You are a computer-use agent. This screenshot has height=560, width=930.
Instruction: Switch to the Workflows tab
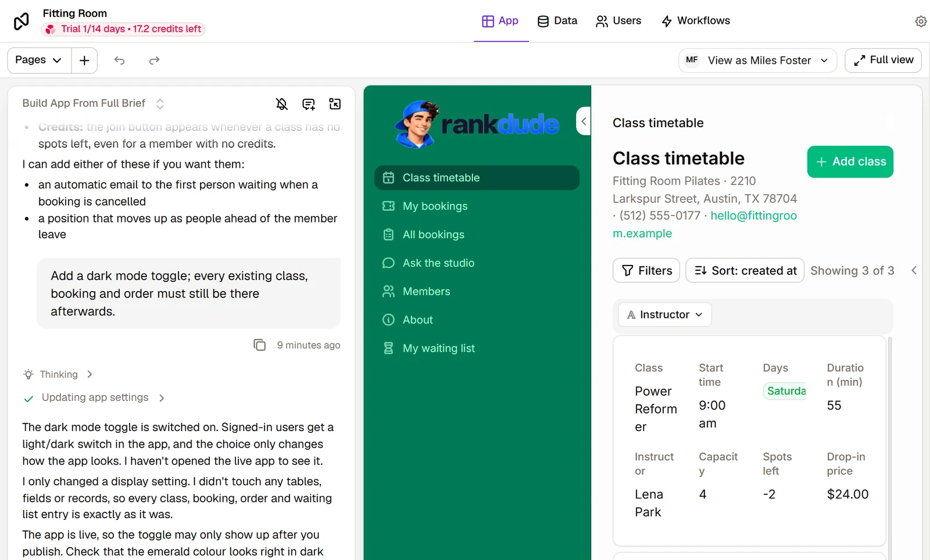coord(696,21)
